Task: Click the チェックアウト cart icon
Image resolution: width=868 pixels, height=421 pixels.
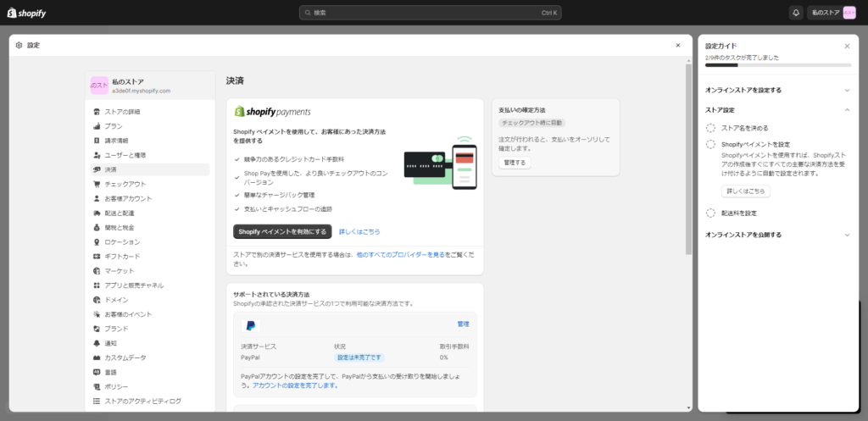Action: coord(97,184)
